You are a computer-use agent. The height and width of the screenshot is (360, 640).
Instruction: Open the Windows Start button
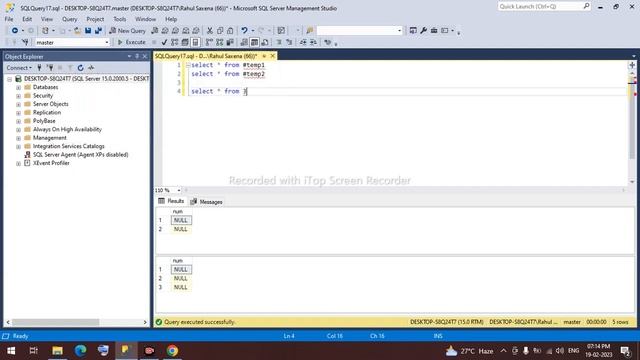11,351
